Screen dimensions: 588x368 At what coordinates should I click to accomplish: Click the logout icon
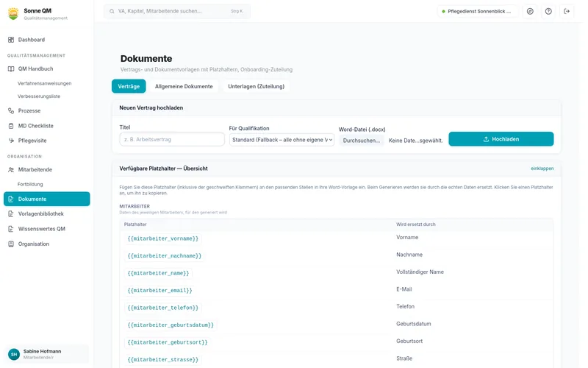click(567, 11)
